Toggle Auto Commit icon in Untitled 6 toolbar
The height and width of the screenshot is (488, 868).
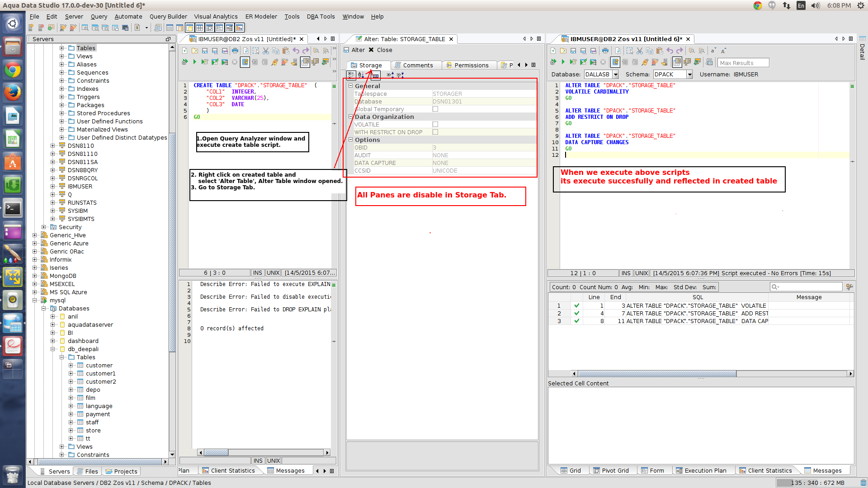pyautogui.click(x=615, y=62)
